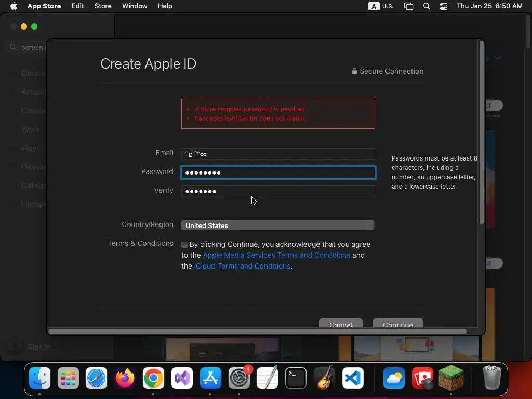Open the Edit menu
The height and width of the screenshot is (399, 532).
(78, 6)
